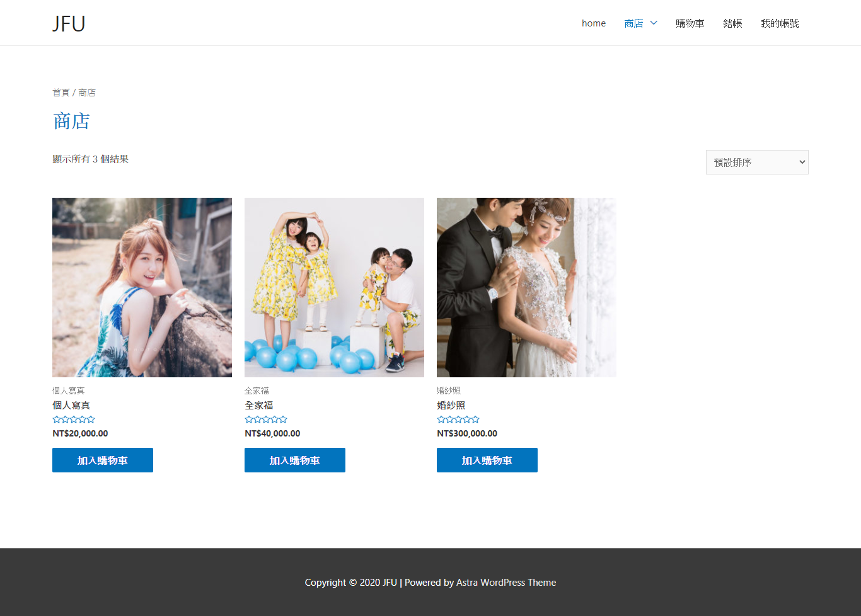Expand the 商店 submenu chevron
This screenshot has width=861, height=616.
tap(654, 23)
